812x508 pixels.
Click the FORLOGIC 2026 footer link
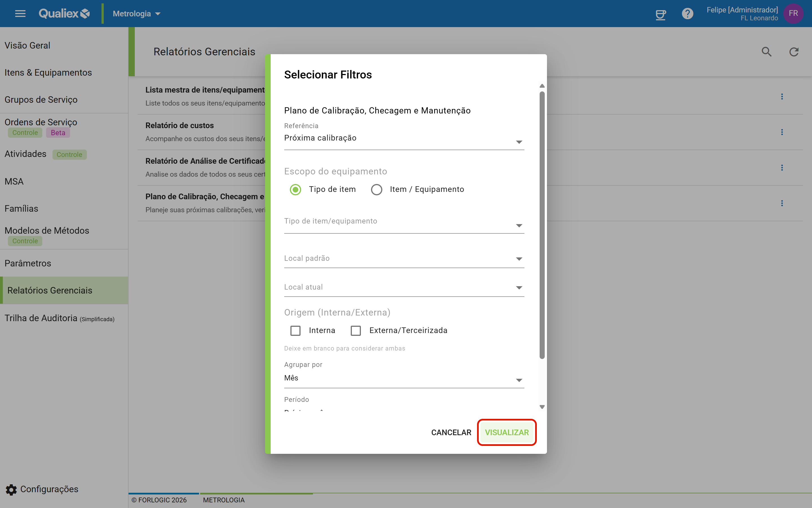click(x=159, y=500)
